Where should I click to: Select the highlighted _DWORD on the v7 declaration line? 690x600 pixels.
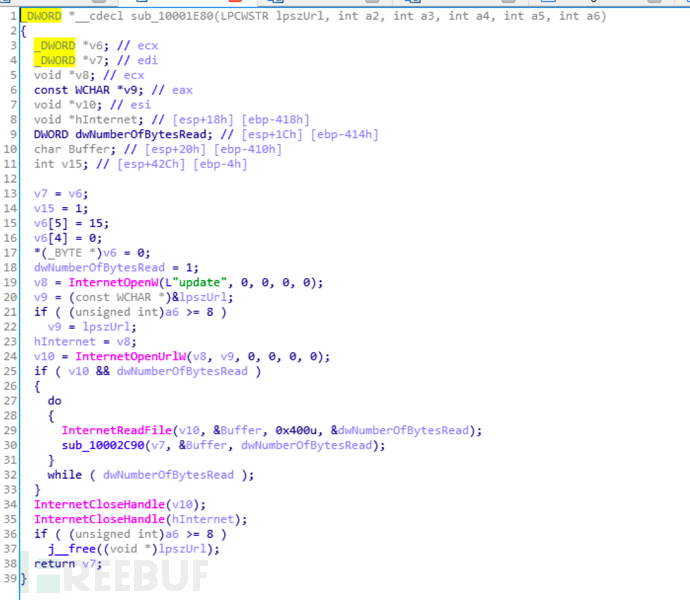(55, 60)
